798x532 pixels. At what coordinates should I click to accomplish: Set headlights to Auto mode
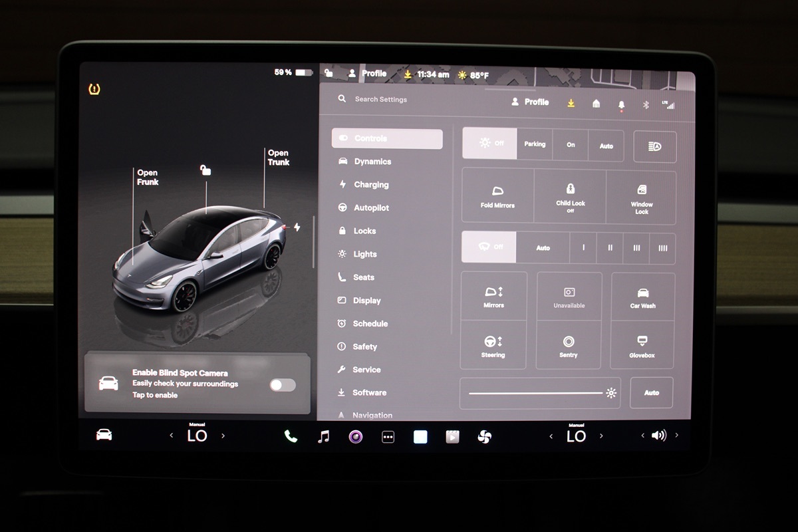tap(606, 145)
